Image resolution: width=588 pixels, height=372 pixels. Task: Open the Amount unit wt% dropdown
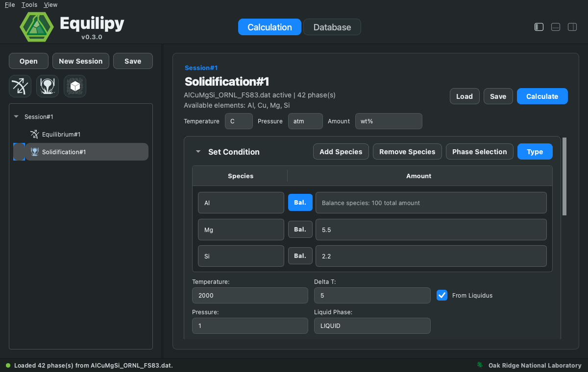click(x=389, y=121)
